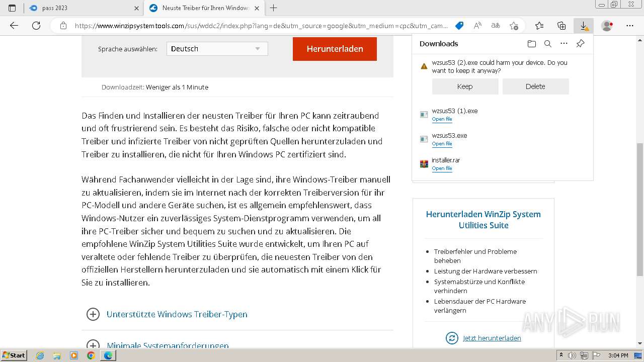Launch Internet Explorer from taskbar

pos(40,355)
